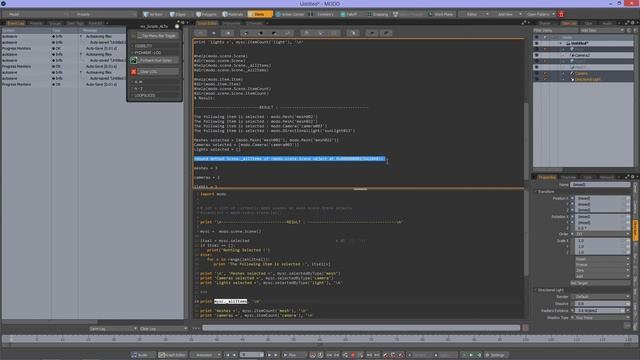Screen dimensions: 640x360
Task: Select Edges selection mode
Action: 178,14
